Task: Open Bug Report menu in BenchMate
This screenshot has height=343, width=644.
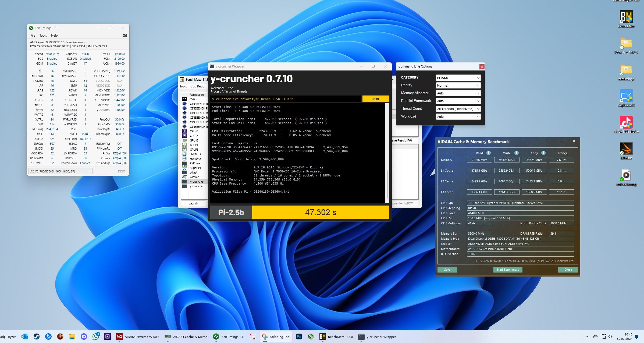Action: [x=198, y=86]
